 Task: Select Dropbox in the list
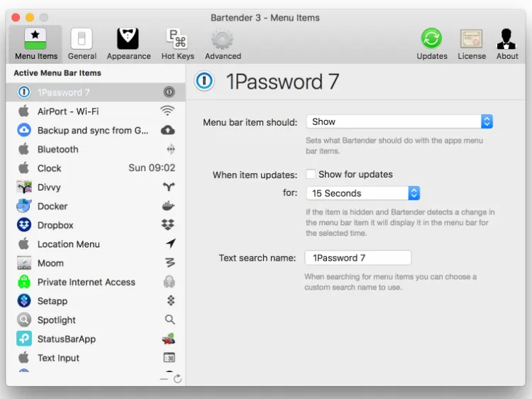tap(96, 225)
